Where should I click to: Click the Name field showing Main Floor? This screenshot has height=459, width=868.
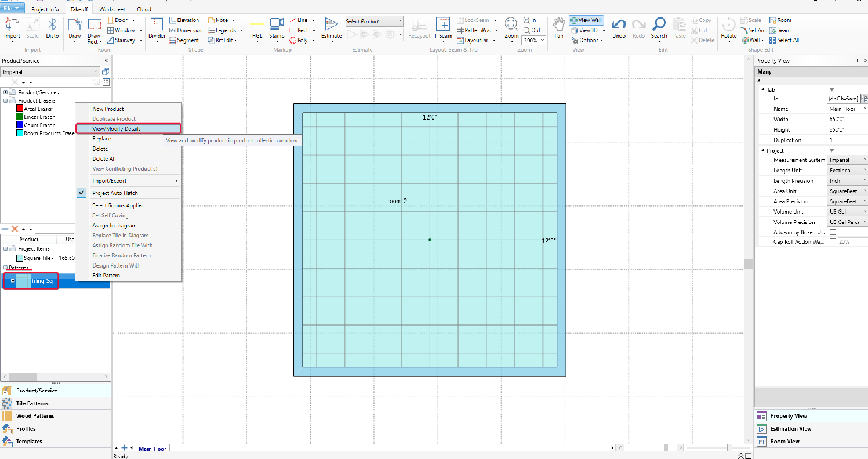point(847,109)
